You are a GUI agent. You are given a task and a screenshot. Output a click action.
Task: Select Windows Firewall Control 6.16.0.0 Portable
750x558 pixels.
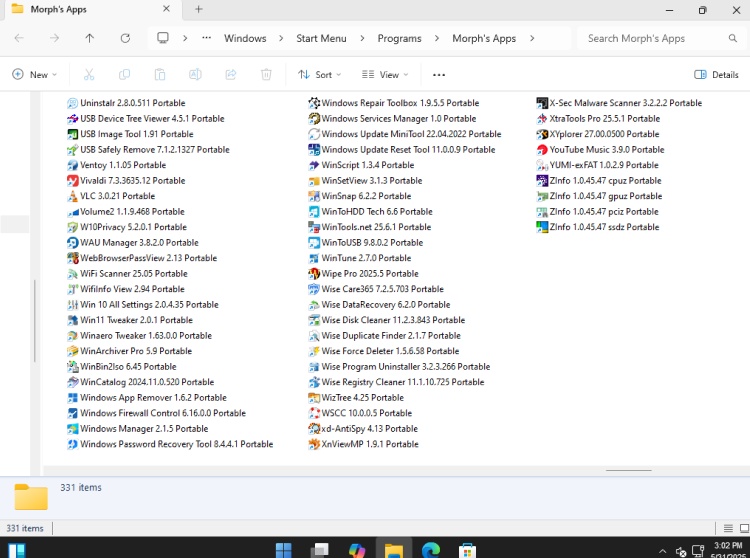click(156, 413)
